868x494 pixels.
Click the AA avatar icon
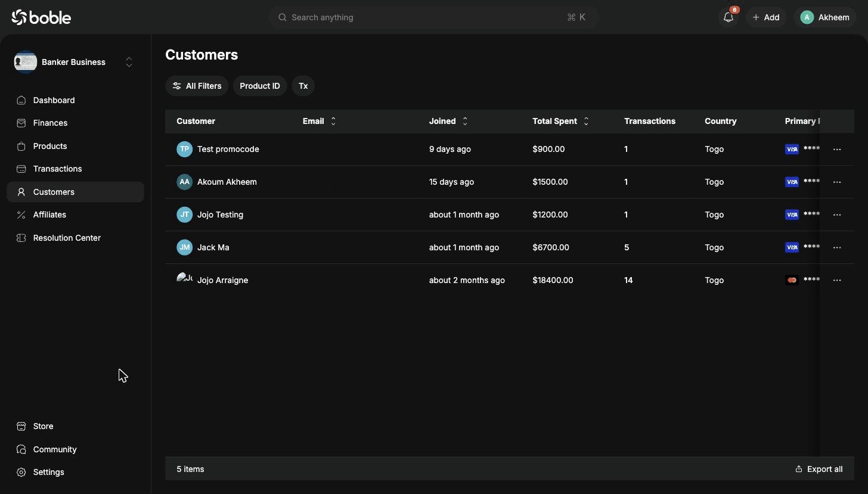[184, 182]
